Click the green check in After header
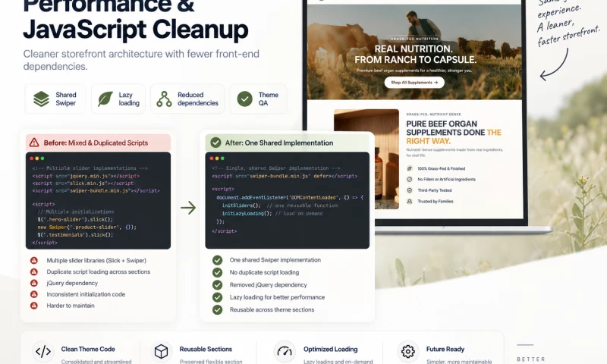The image size is (607, 364). click(215, 143)
